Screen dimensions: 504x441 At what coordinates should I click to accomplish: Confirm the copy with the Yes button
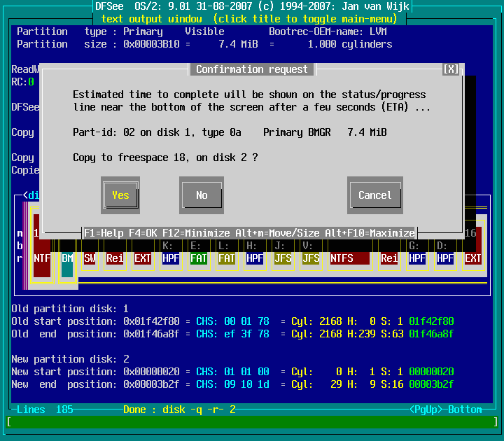coord(120,195)
